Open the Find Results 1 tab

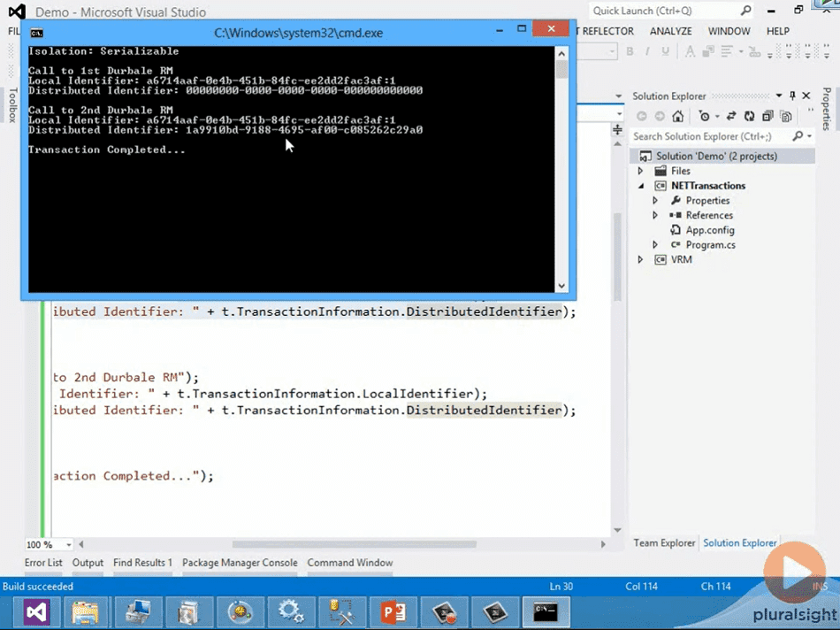pyautogui.click(x=142, y=563)
